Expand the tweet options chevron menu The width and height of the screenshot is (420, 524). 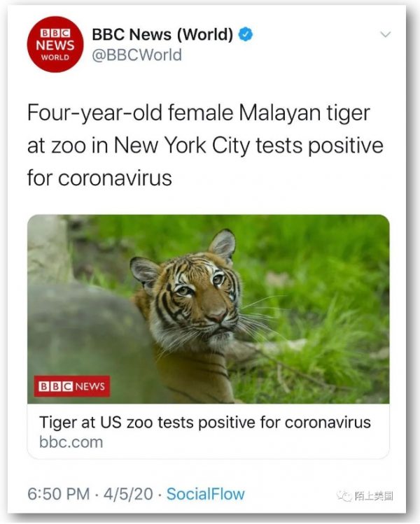tap(386, 34)
